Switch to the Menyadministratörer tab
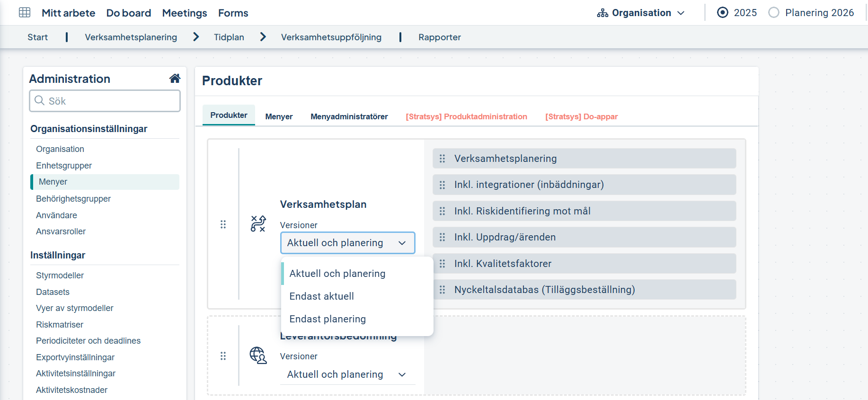Image resolution: width=868 pixels, height=400 pixels. [349, 116]
